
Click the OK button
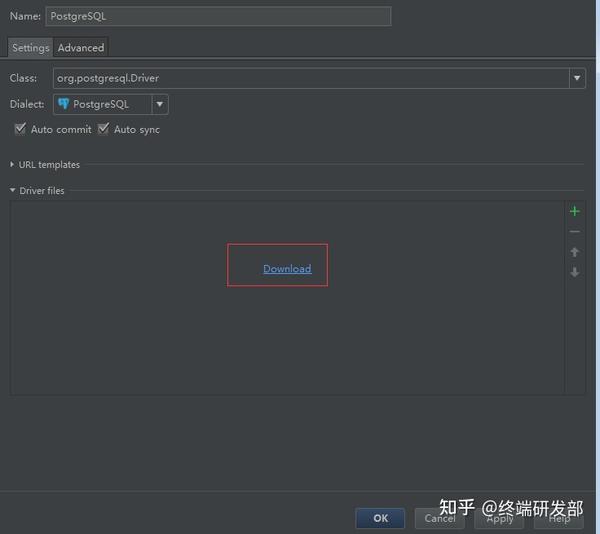[380, 518]
